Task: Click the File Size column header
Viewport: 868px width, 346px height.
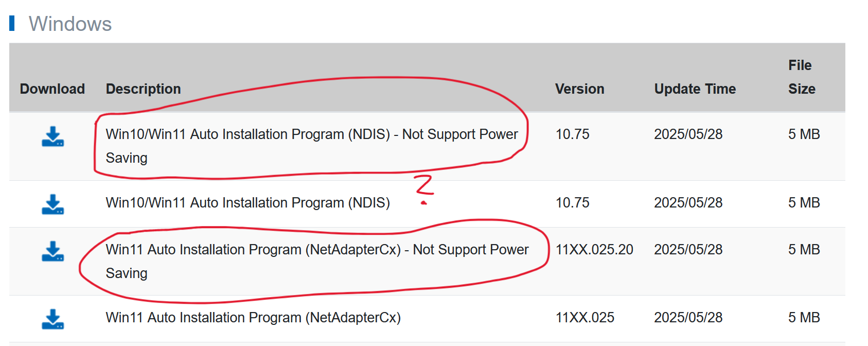Action: (801, 77)
